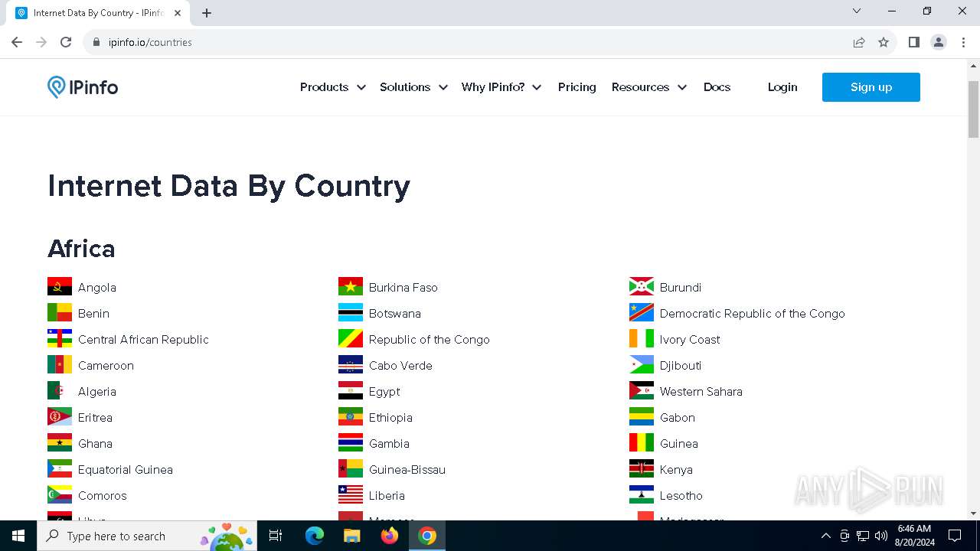Reload the page with the refresh icon
The height and width of the screenshot is (551, 980).
66,42
